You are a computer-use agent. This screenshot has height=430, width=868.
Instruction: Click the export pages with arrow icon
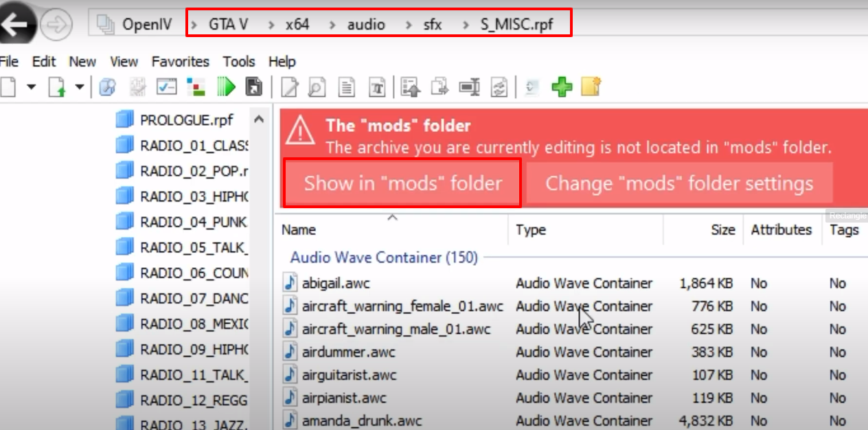(439, 87)
